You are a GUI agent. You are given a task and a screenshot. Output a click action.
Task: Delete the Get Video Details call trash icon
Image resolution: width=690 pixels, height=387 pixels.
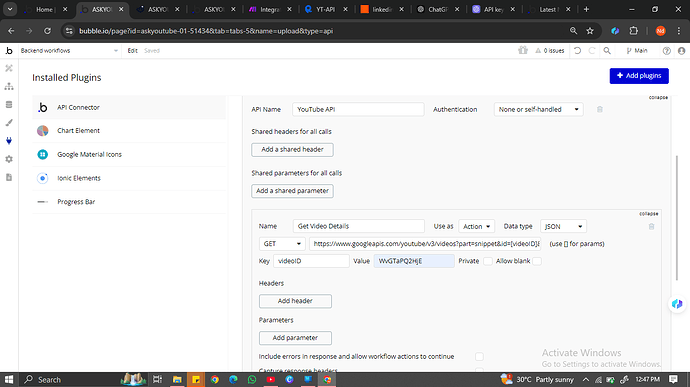coord(651,226)
